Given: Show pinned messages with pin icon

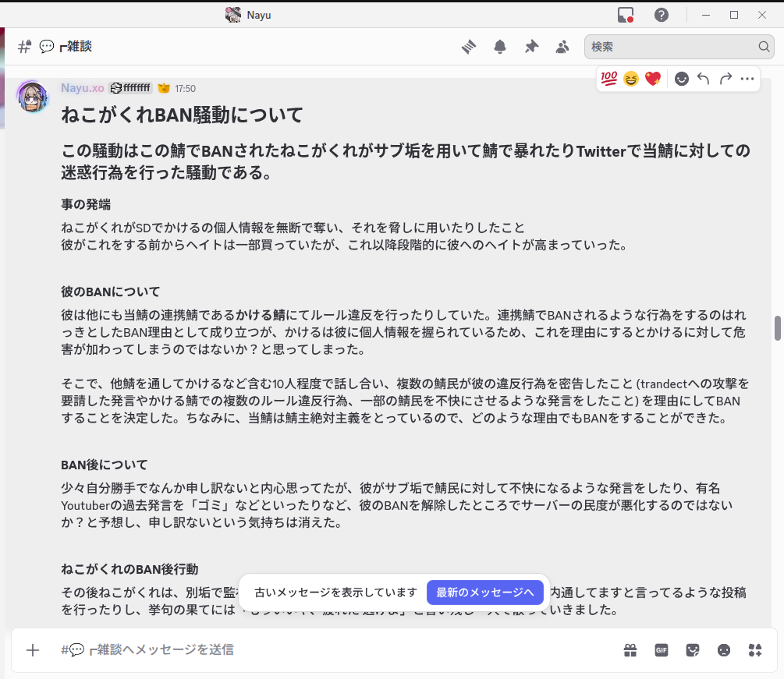Looking at the screenshot, I should pos(531,47).
